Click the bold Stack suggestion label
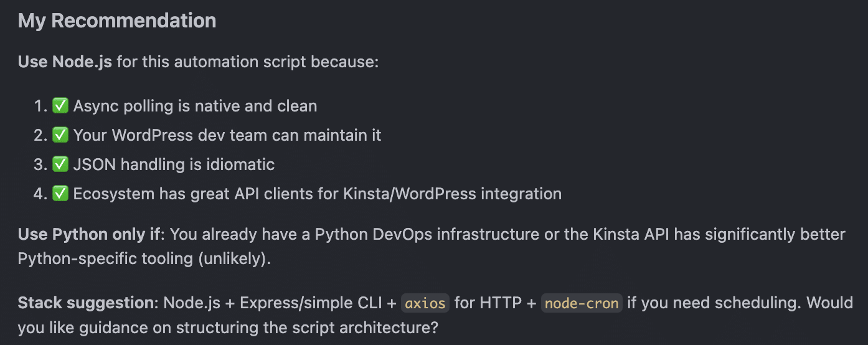 tap(88, 303)
